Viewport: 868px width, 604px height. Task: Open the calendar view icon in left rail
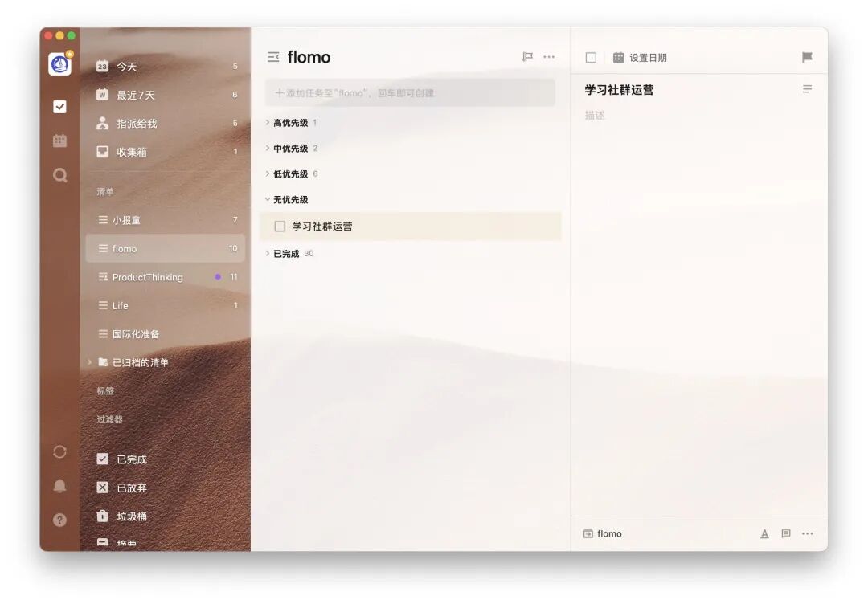pos(59,141)
